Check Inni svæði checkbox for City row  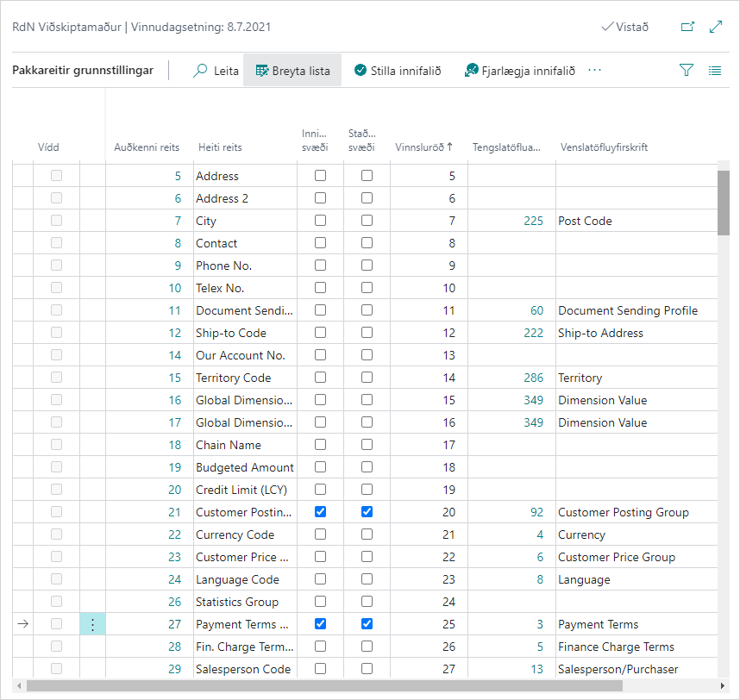tap(321, 221)
